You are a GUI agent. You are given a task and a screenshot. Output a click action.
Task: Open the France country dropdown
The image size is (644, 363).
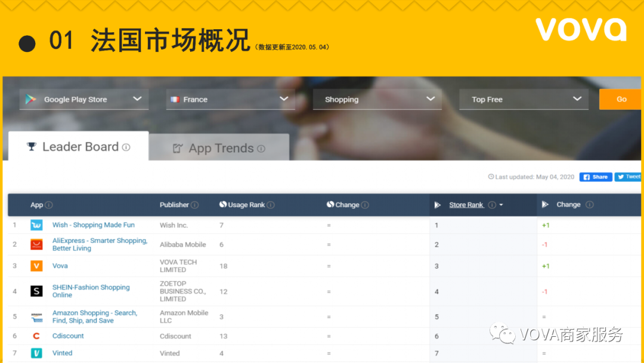230,99
